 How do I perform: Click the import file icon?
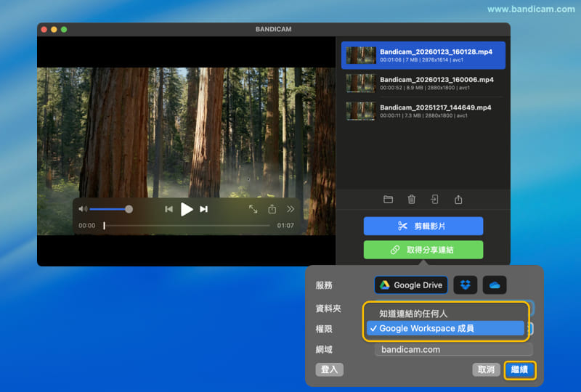[x=434, y=200]
